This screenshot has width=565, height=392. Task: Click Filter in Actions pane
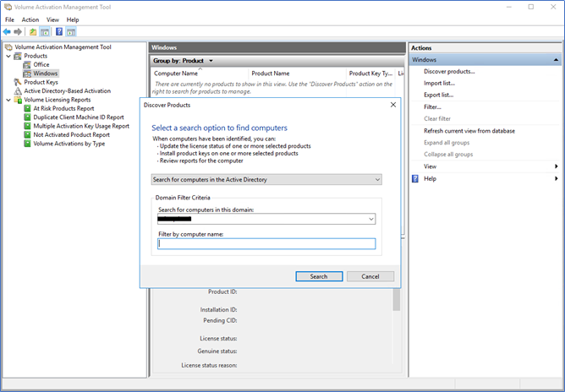click(432, 107)
